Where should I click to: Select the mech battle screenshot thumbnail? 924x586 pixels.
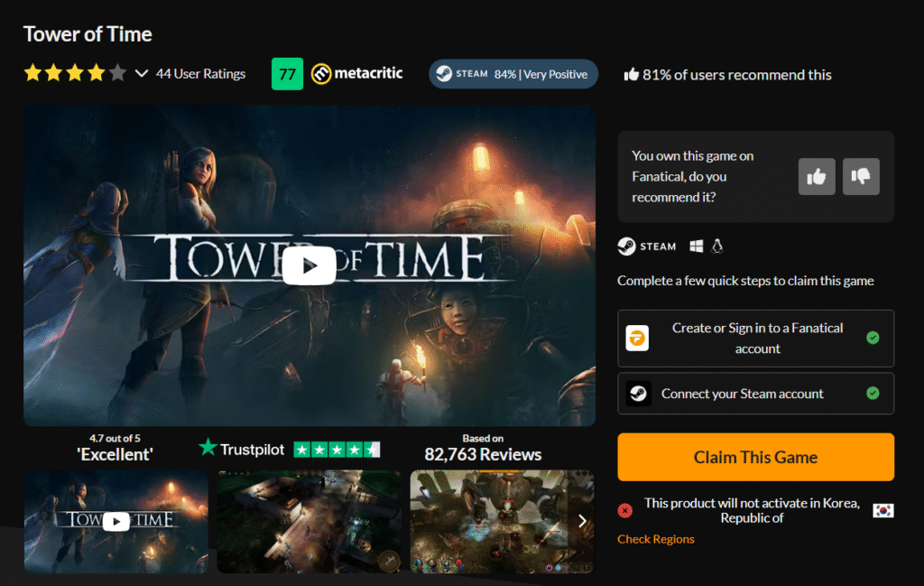coord(502,521)
